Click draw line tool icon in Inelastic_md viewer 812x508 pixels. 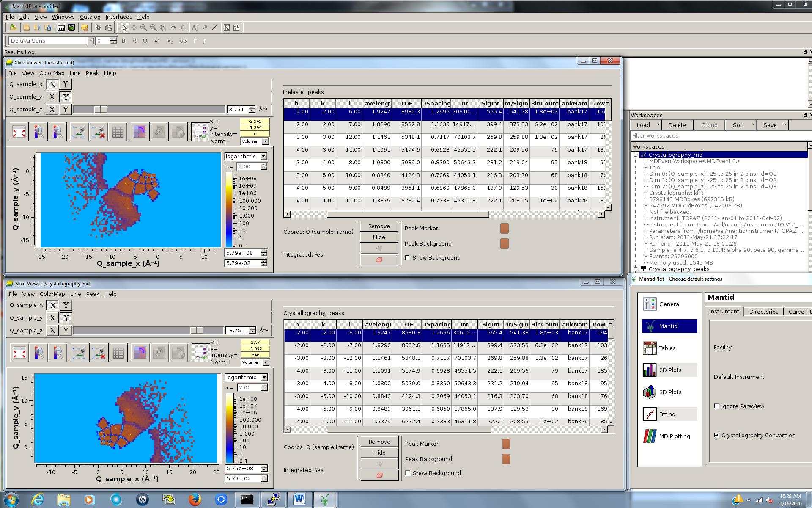tap(79, 132)
